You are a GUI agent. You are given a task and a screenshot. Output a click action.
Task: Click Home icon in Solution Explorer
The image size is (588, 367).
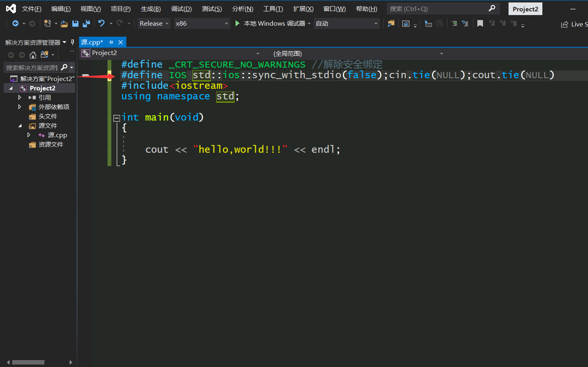pyautogui.click(x=33, y=55)
